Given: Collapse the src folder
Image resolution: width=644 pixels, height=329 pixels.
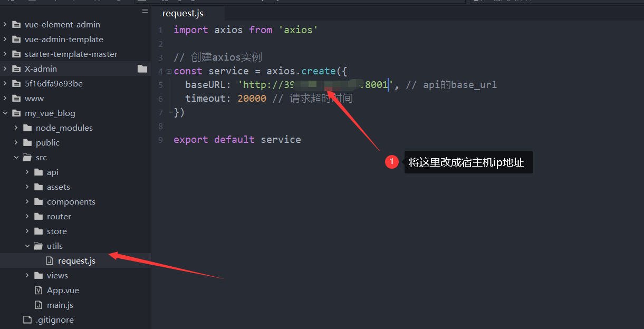Looking at the screenshot, I should point(16,157).
